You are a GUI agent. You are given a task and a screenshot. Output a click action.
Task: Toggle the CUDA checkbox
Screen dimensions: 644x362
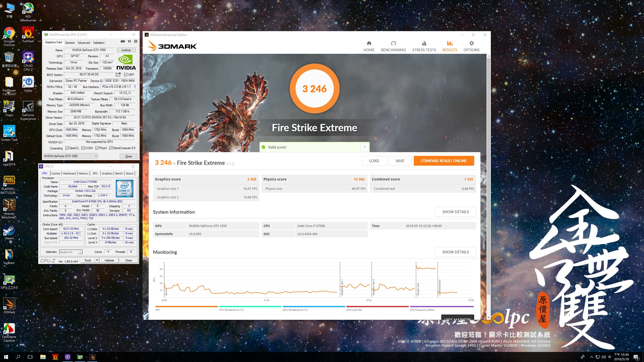(x=83, y=148)
